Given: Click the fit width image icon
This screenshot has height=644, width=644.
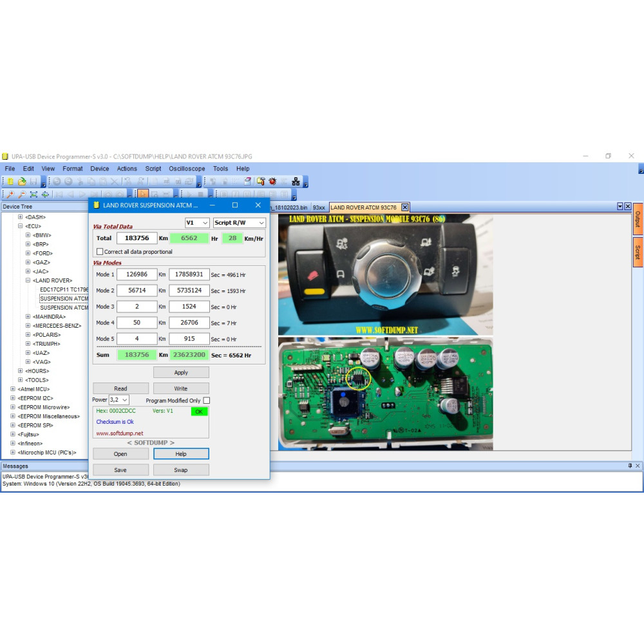Looking at the screenshot, I should point(45,194).
